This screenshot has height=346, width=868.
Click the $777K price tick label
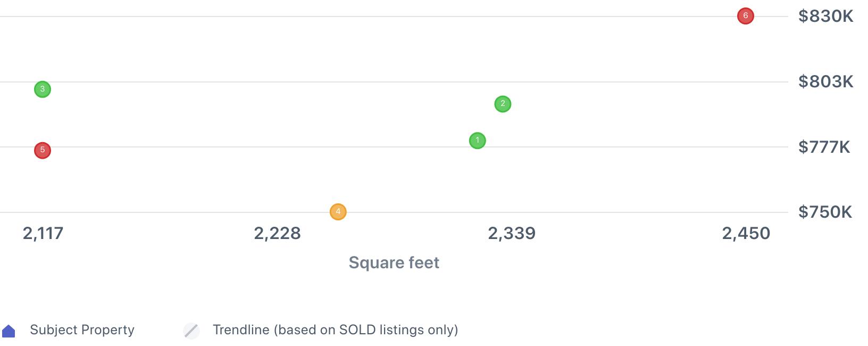(824, 147)
